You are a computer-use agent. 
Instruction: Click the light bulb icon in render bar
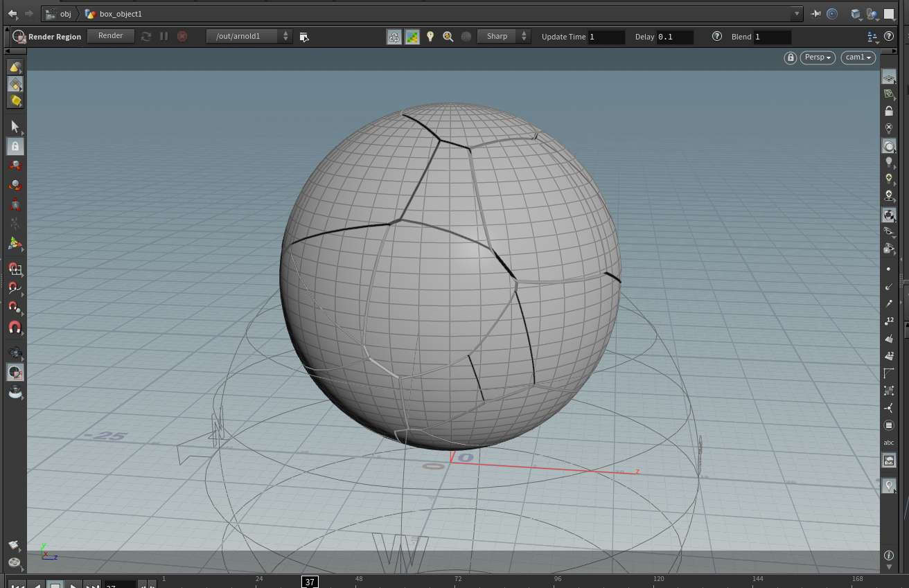tap(430, 37)
